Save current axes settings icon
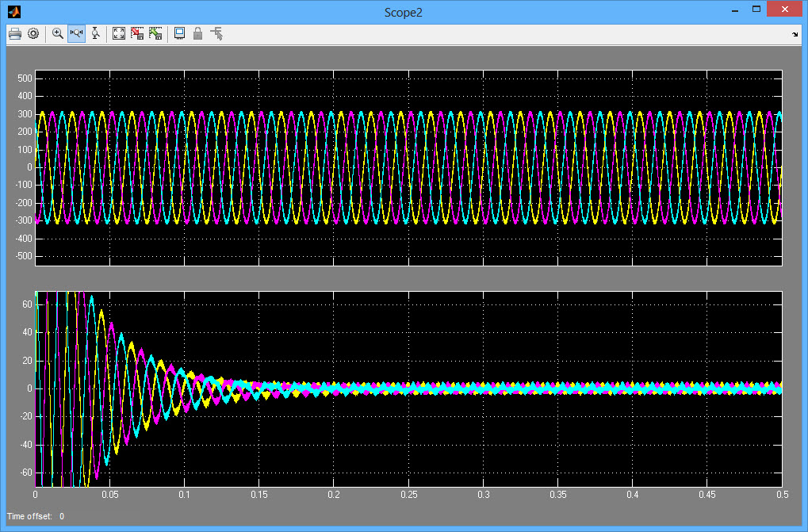The width and height of the screenshot is (808, 532). click(x=137, y=34)
